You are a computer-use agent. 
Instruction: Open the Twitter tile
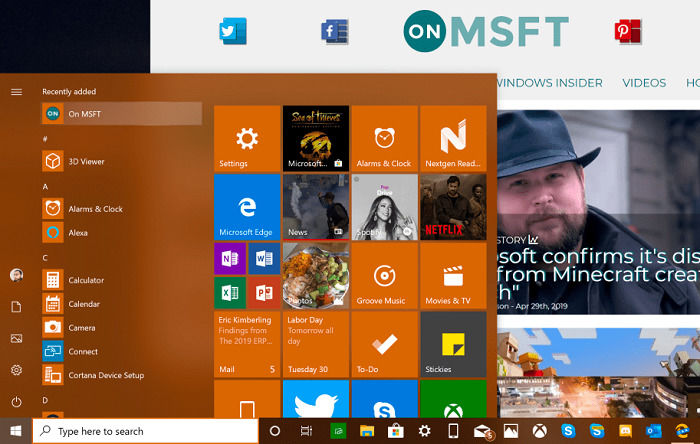(316, 399)
